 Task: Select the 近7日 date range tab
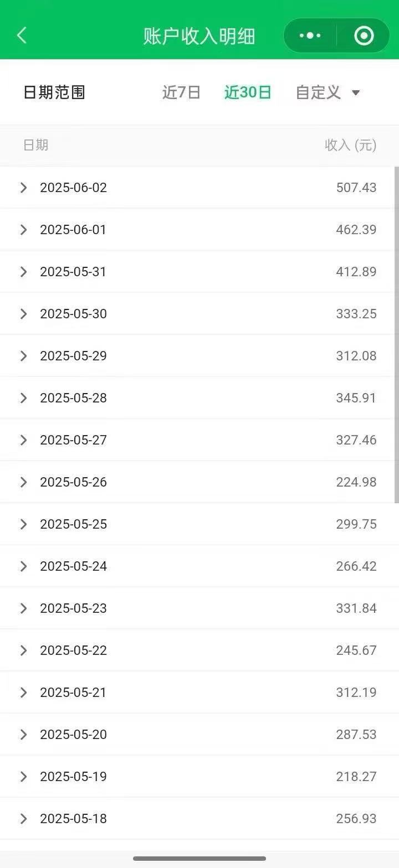[181, 92]
